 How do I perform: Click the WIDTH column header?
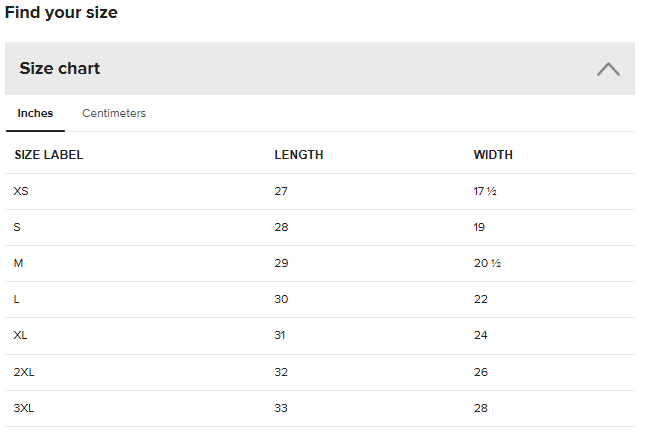[x=493, y=155]
